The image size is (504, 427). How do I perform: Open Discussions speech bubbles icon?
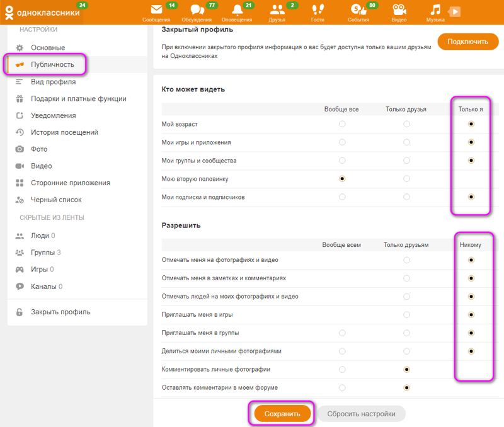197,9
